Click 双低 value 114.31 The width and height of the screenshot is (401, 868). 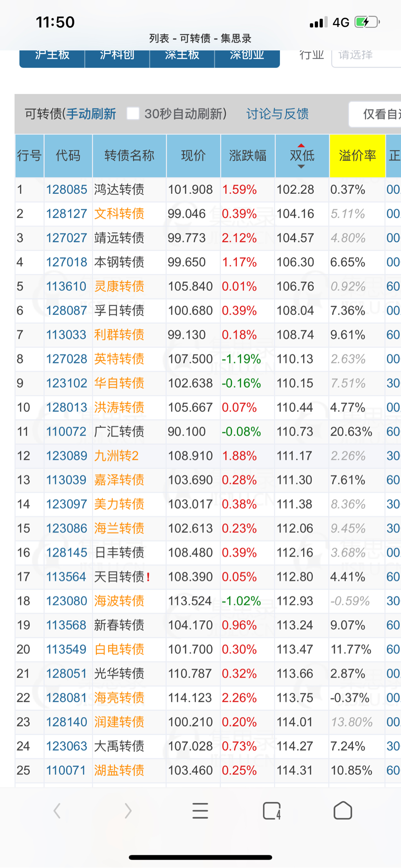point(295,771)
